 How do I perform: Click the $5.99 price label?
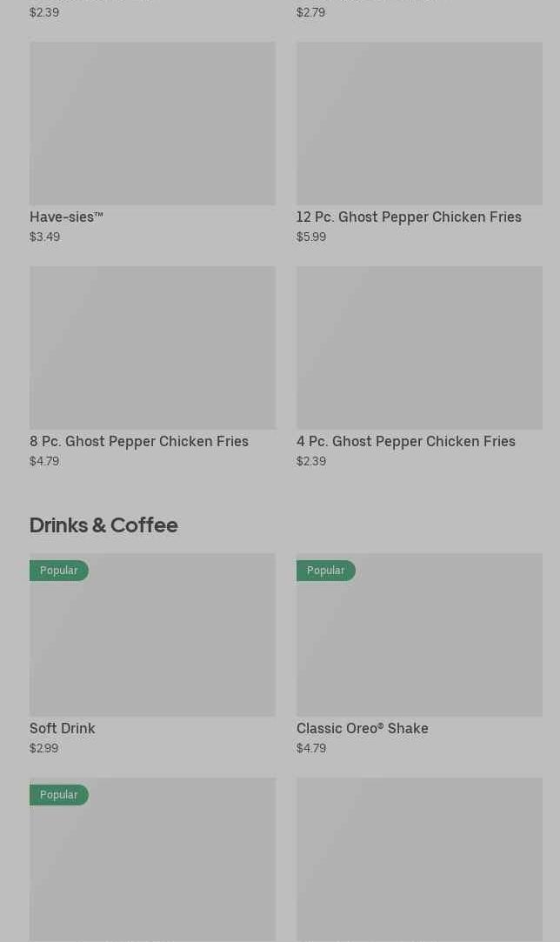[x=311, y=237]
